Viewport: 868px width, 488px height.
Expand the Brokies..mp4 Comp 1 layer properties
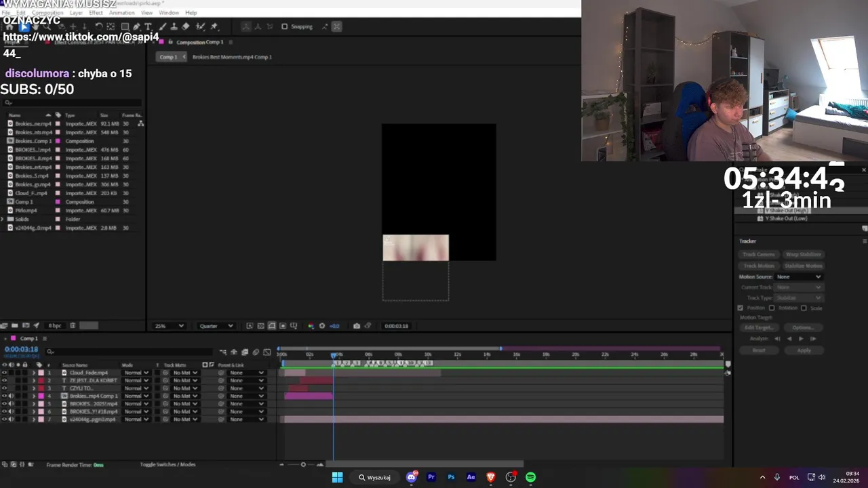point(34,396)
